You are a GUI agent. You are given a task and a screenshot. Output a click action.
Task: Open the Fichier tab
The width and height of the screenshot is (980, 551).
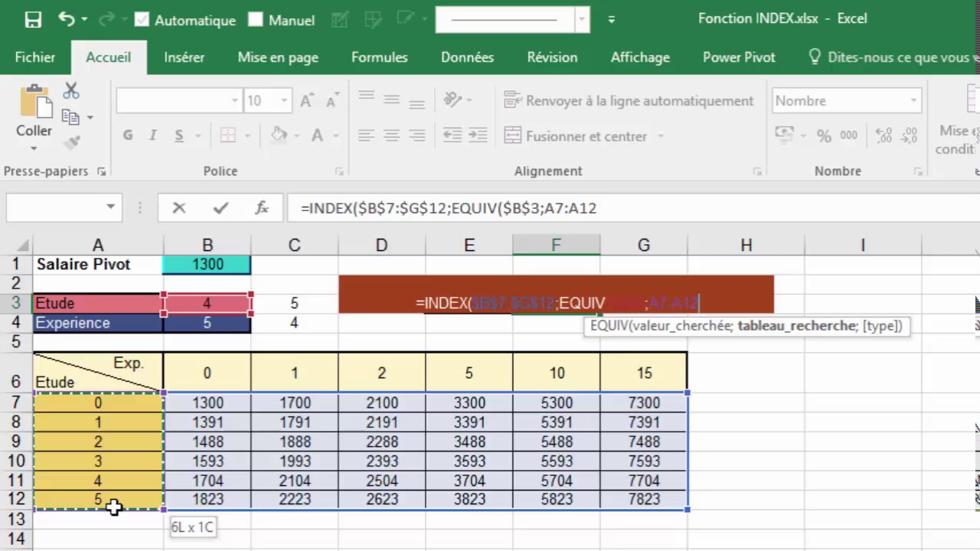(35, 57)
